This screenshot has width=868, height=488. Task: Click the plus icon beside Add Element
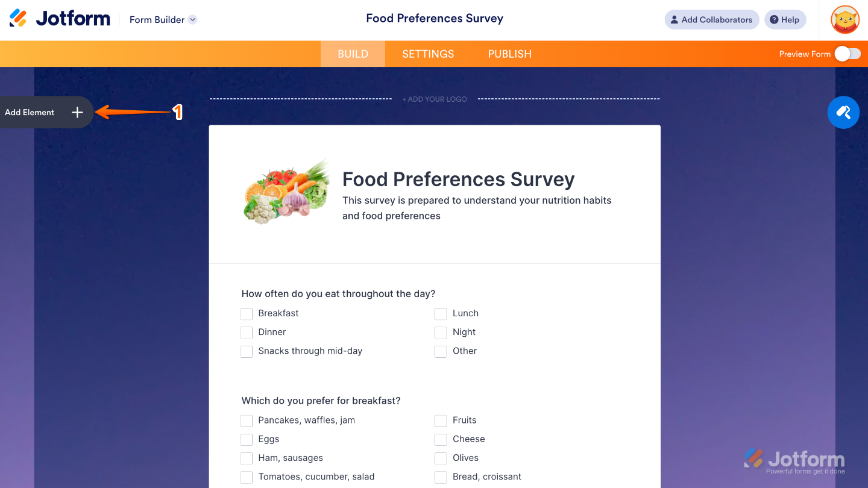pyautogui.click(x=77, y=112)
